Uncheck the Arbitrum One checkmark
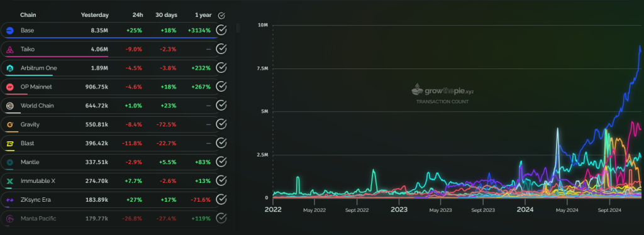644x235 pixels. point(221,68)
